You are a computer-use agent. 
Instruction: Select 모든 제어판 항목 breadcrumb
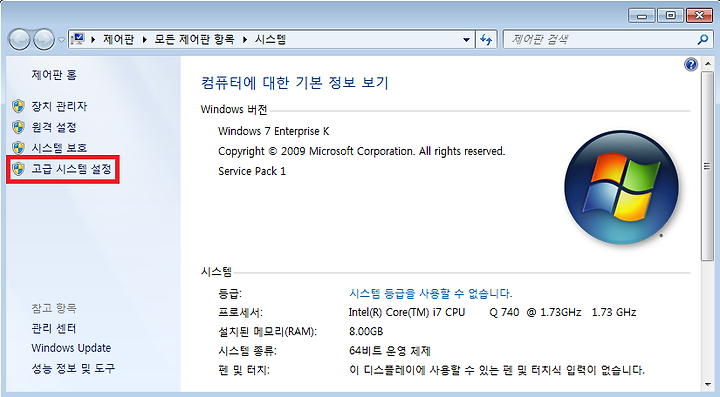pos(194,39)
